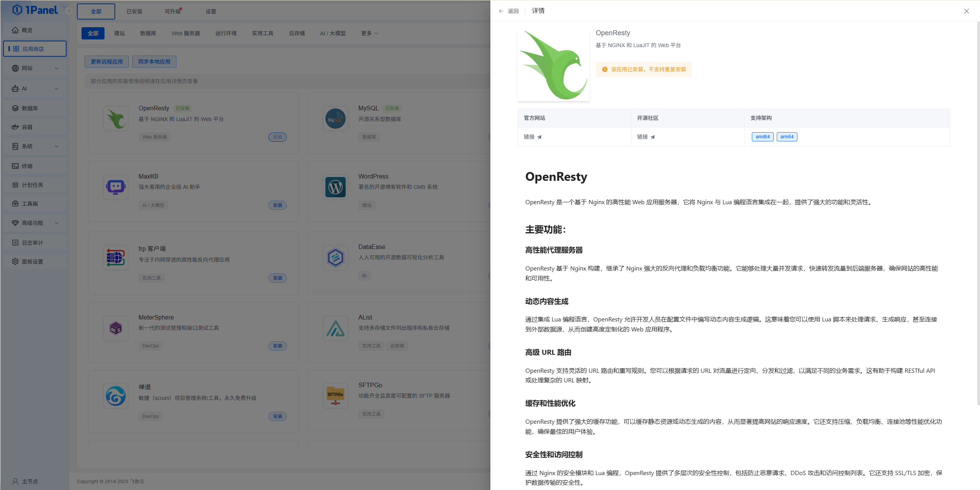980x490 pixels.
Task: Open the 更多 category dropdown
Action: [369, 33]
